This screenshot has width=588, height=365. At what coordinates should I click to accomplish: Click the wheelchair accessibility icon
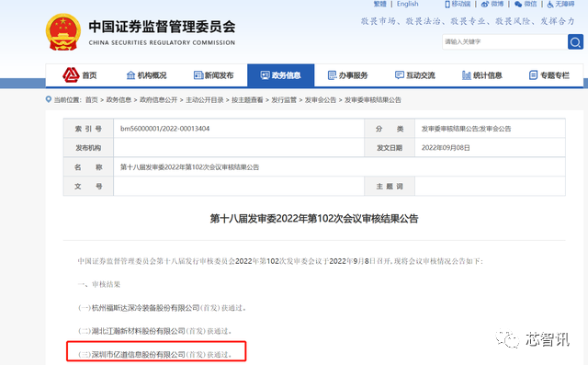(550, 4)
